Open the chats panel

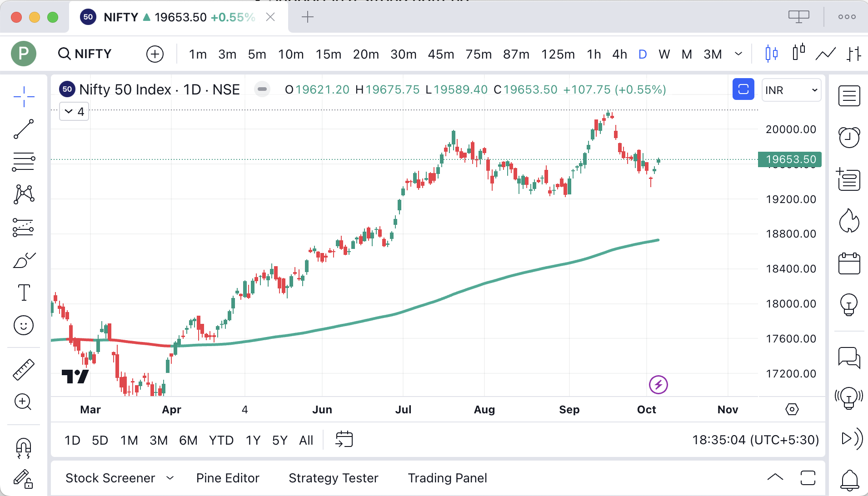click(x=849, y=358)
